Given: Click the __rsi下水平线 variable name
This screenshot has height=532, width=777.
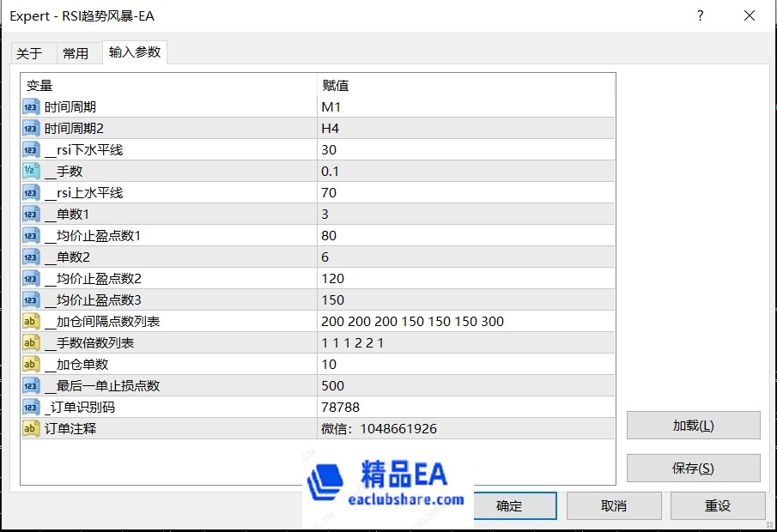Looking at the screenshot, I should coord(84,149).
